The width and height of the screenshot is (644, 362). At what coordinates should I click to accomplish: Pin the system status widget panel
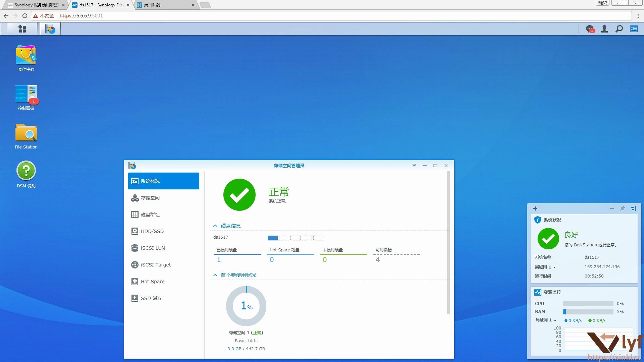[623, 208]
